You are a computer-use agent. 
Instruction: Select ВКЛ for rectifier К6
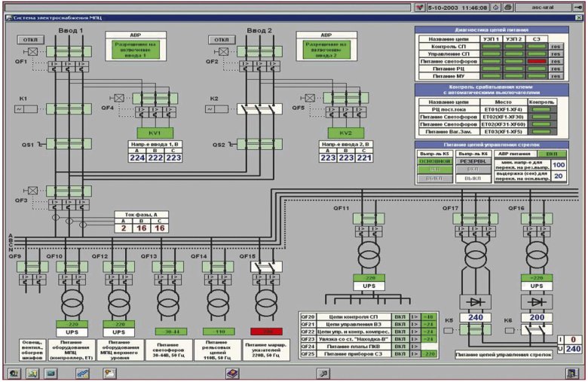click(471, 170)
